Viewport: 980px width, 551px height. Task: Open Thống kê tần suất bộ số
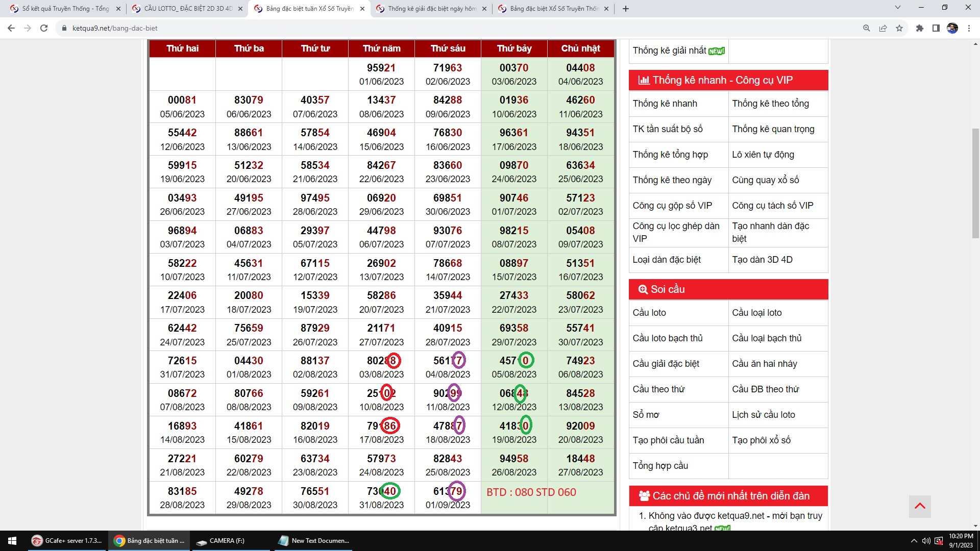[668, 129]
